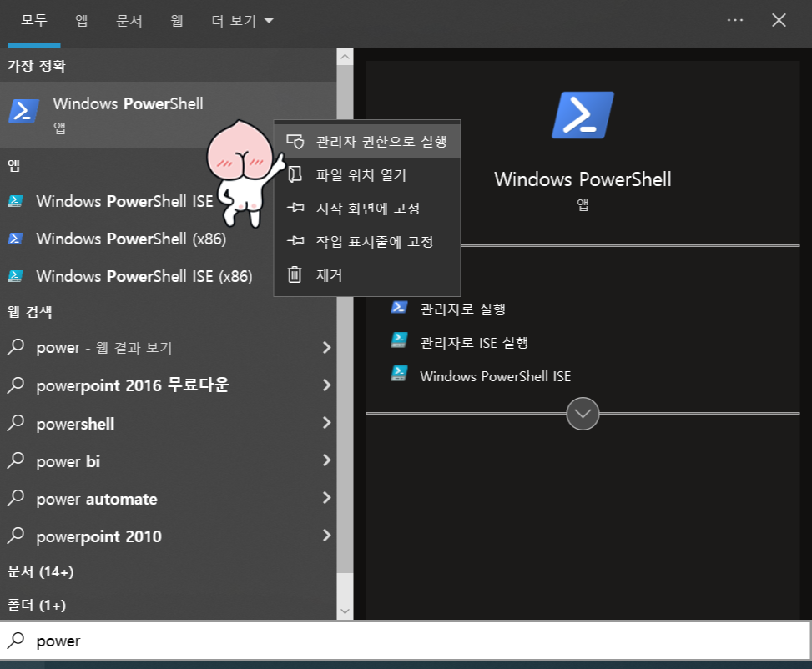The image size is (812, 669).
Task: Expand arrow for powerpoint 2010 suggestion
Action: 326,536
